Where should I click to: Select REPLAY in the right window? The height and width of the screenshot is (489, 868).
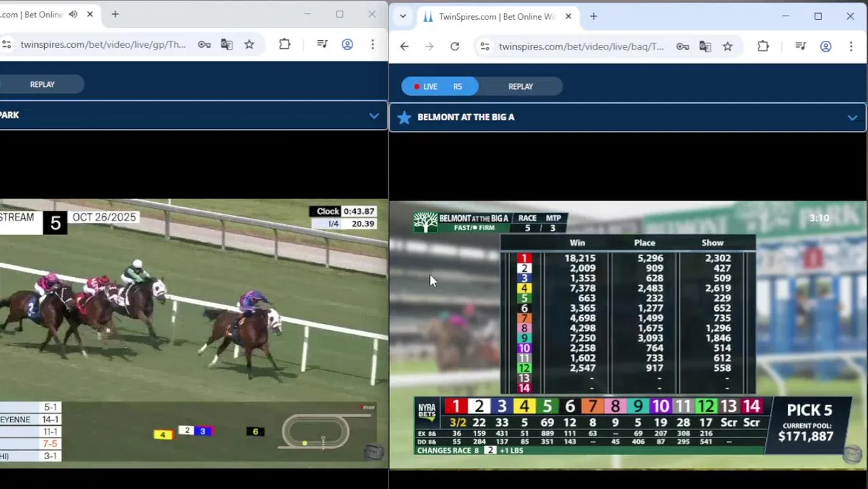pyautogui.click(x=520, y=86)
